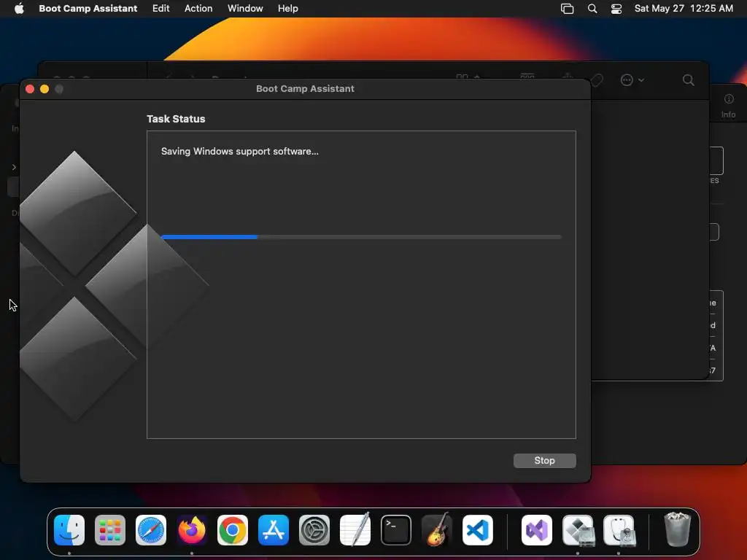Screen dimensions: 747x560
Task: Launch Google Chrome from the Dock
Action: [233, 530]
